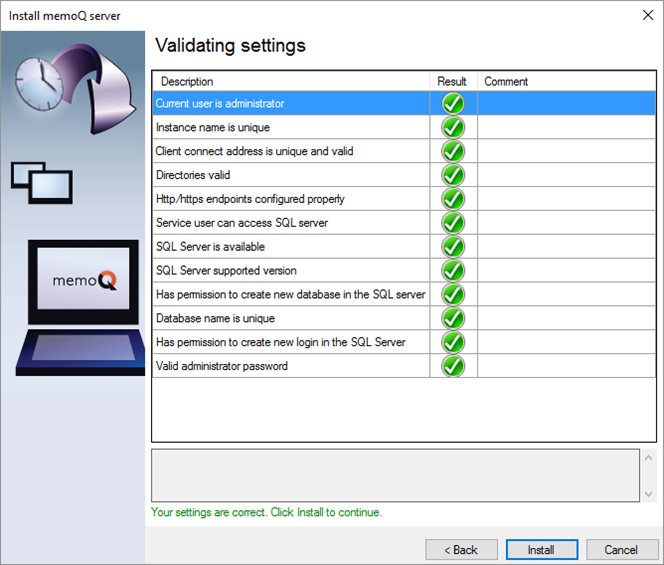
Task: Select the Comment column header
Action: pos(567,81)
